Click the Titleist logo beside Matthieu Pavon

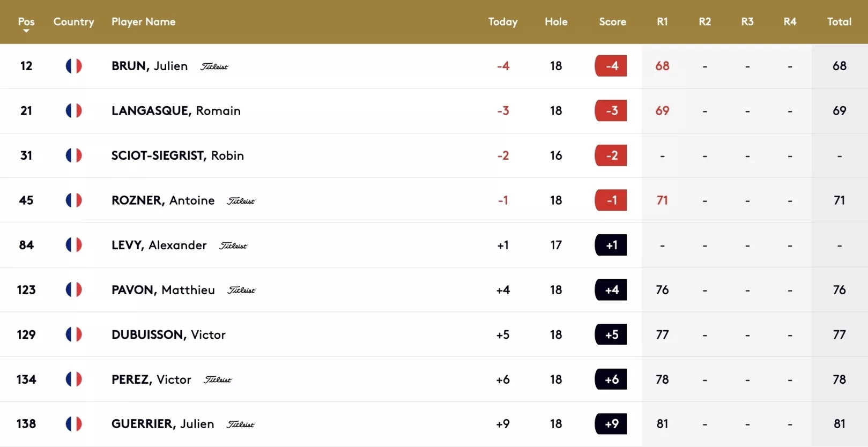(x=241, y=290)
